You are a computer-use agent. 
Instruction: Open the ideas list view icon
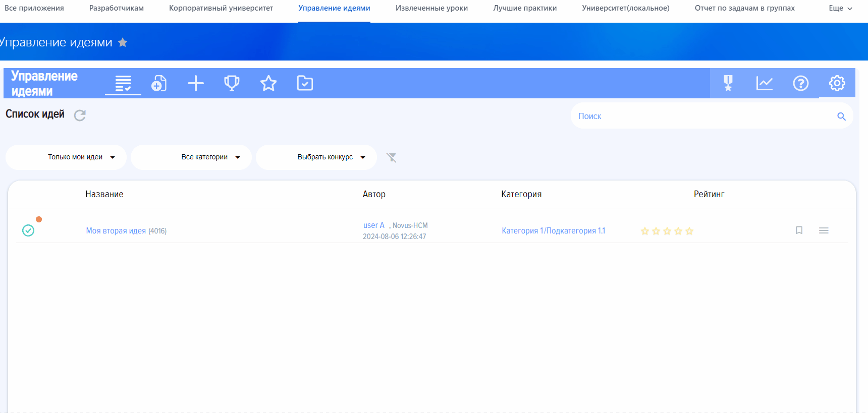coord(123,83)
